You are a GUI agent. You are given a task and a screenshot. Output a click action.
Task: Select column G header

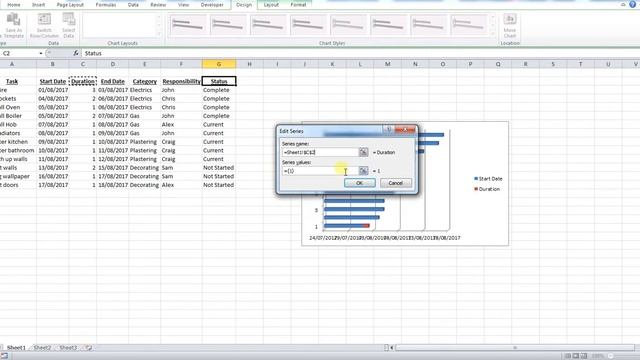[x=219, y=64]
